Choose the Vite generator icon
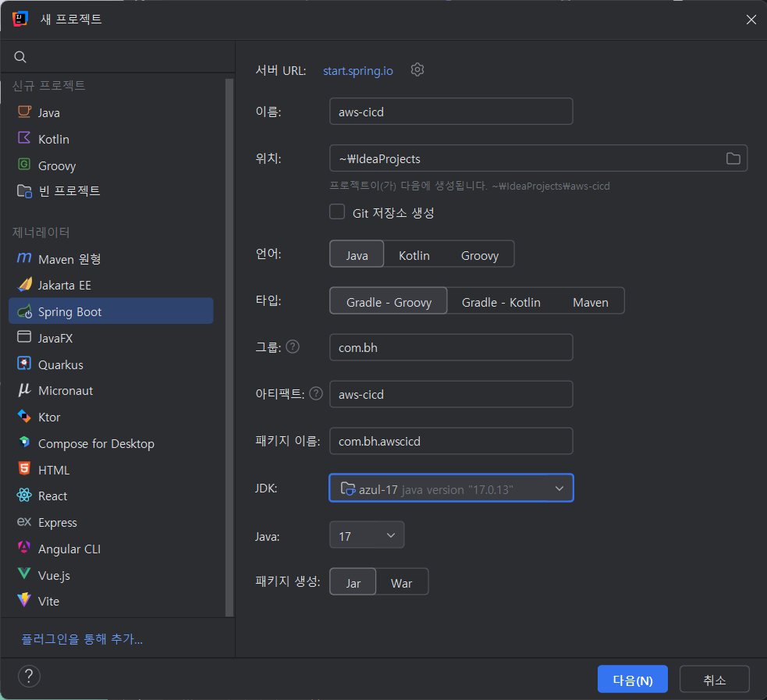767x700 pixels. coord(24,600)
